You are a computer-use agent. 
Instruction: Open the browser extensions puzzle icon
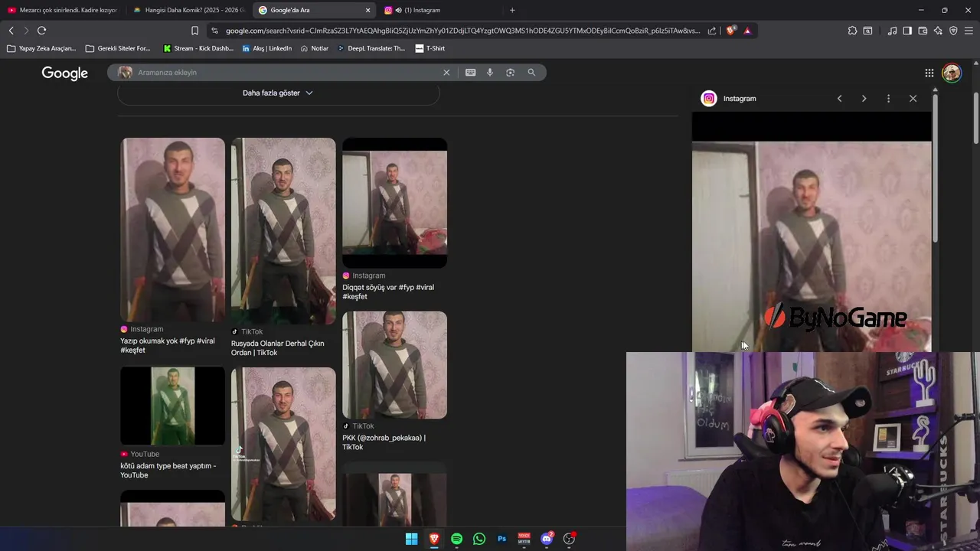(852, 31)
